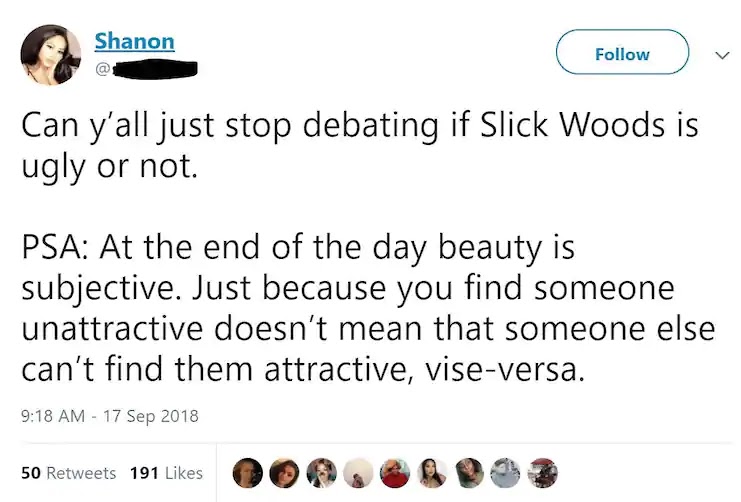Open sixth liker avatar with long dark hair
The height and width of the screenshot is (502, 741).
coord(432,473)
